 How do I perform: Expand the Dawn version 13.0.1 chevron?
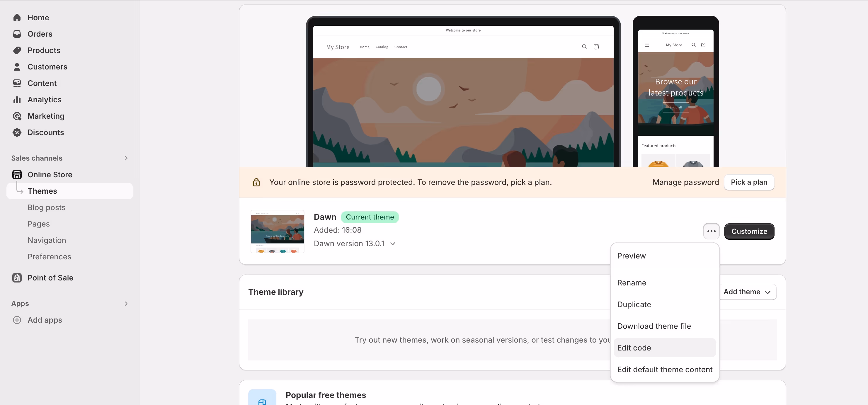393,244
